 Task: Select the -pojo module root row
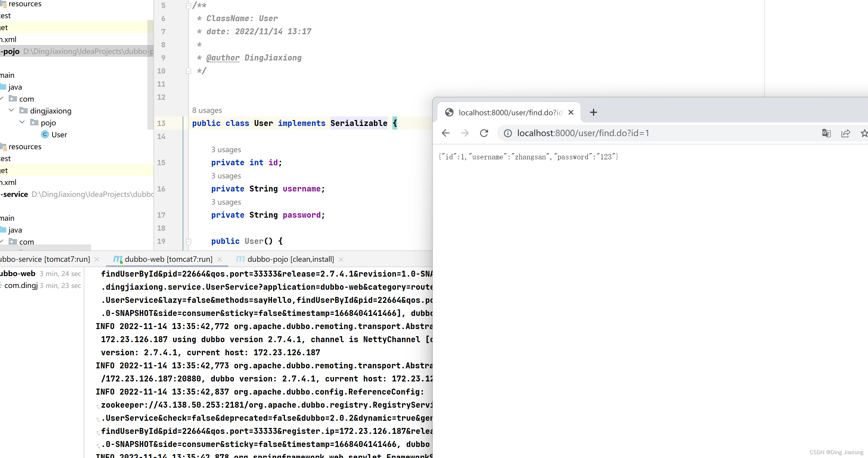[x=77, y=51]
